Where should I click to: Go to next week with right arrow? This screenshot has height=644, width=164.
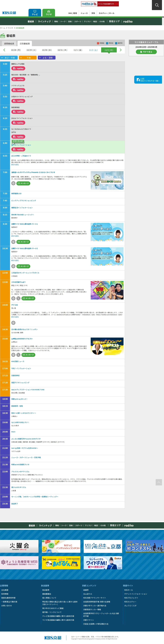pos(121,50)
